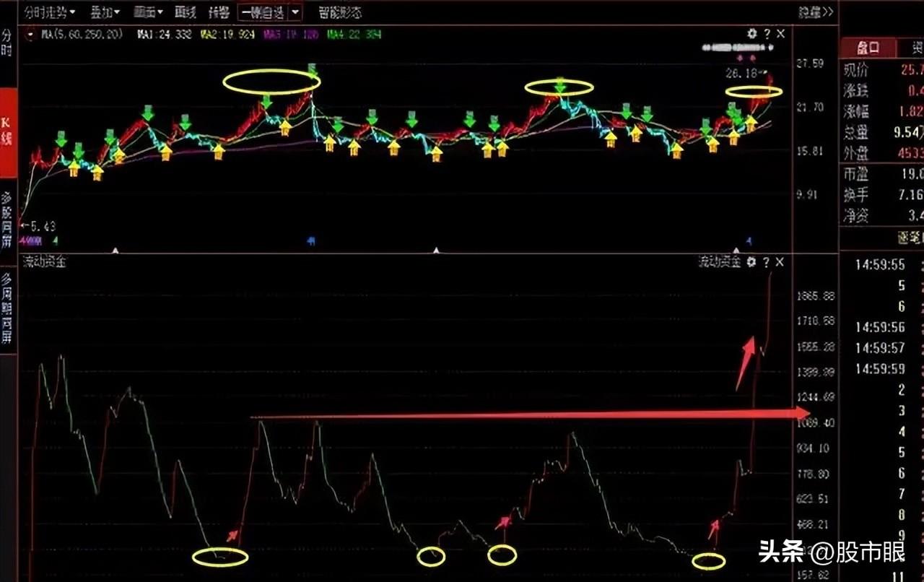Click 隐藏>> to hide the side panel

coord(816,12)
